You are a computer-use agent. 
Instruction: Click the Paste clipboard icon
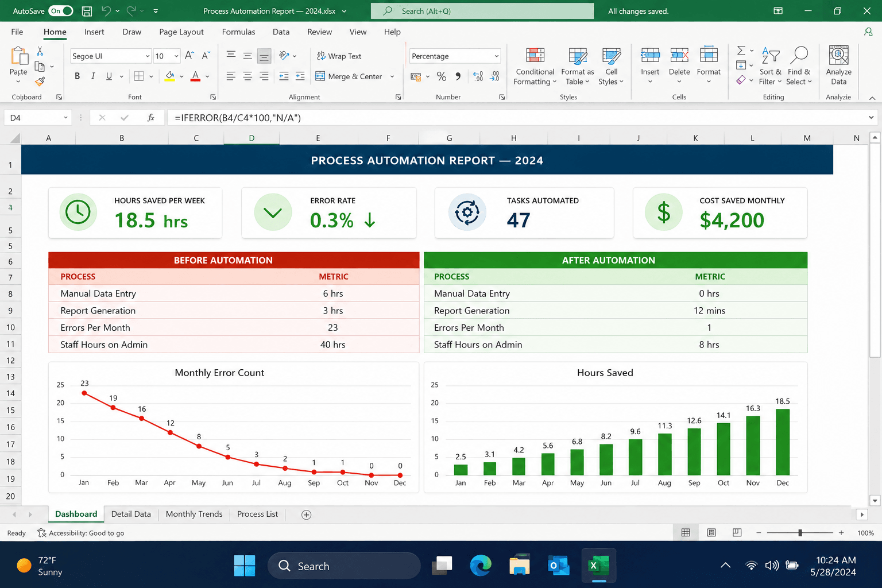pos(19,56)
